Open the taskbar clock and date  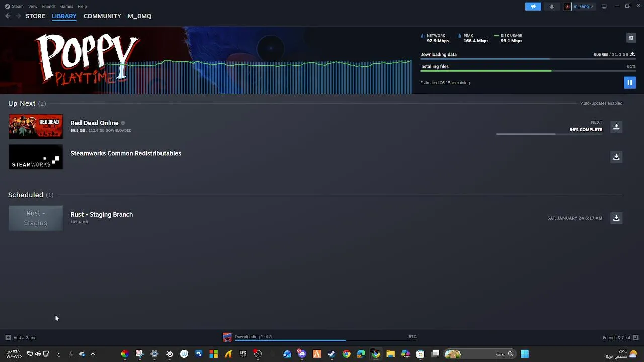(x=14, y=354)
